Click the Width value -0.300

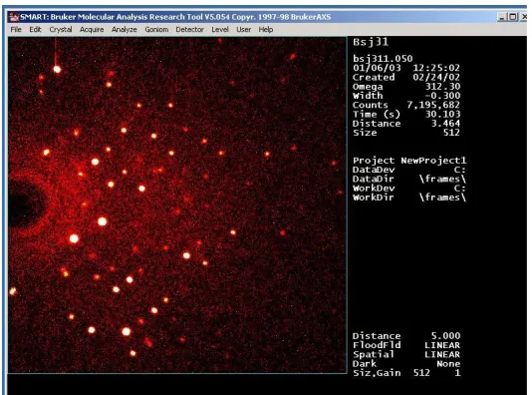tap(442, 96)
